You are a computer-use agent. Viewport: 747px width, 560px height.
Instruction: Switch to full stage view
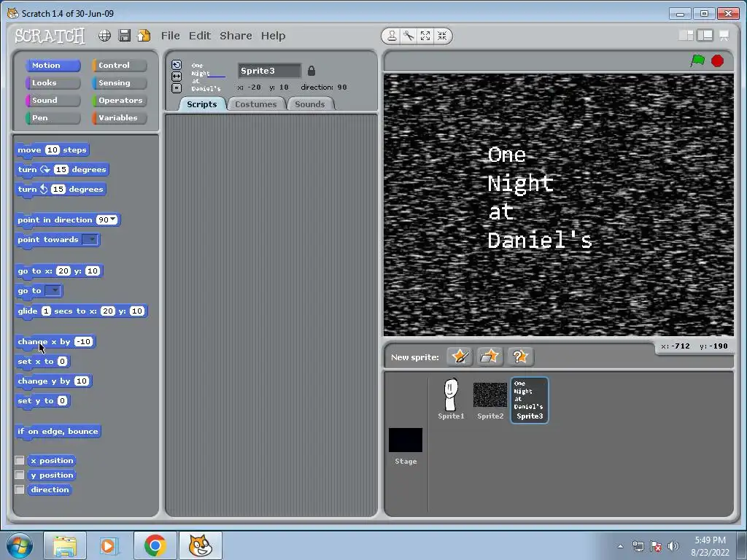click(705, 36)
